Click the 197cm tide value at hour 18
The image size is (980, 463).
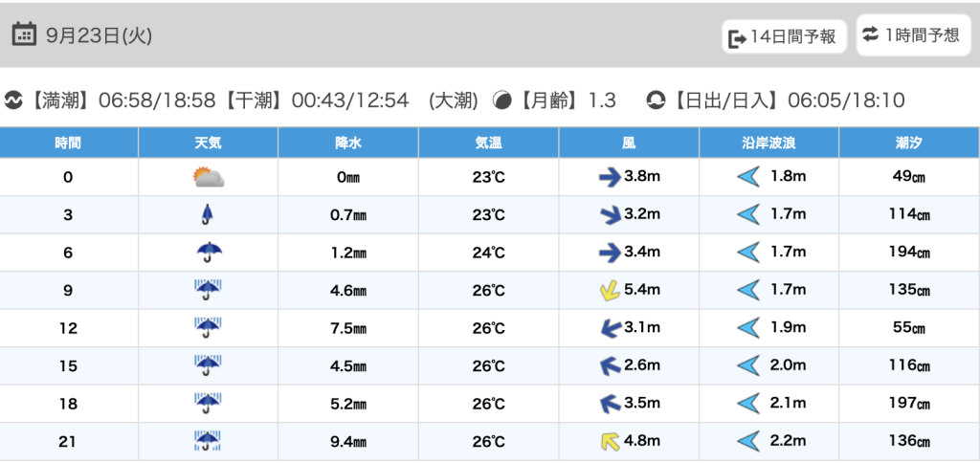pyautogui.click(x=908, y=404)
